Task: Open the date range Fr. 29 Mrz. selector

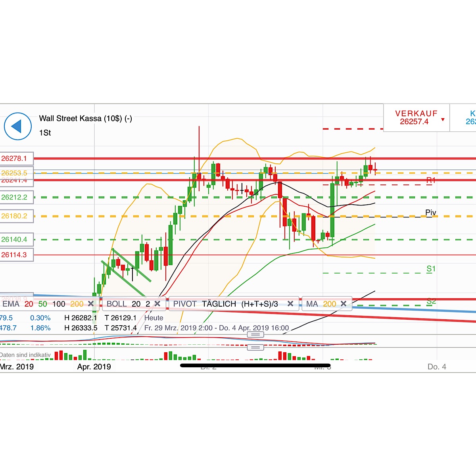Action: point(216,328)
